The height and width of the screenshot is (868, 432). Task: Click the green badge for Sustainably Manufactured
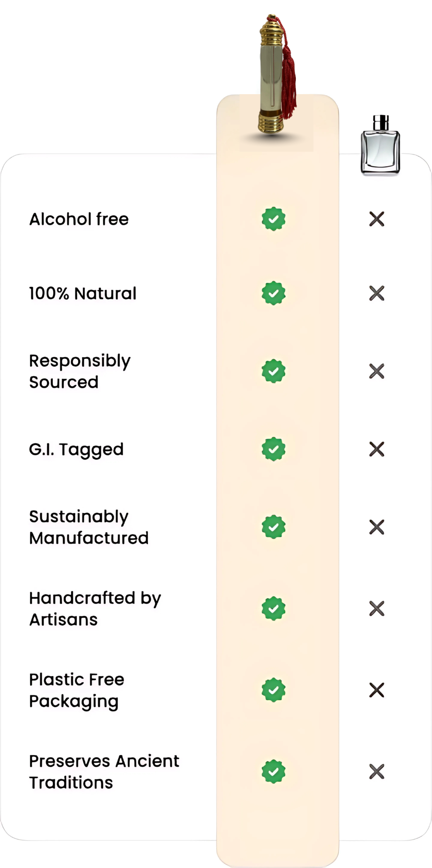tap(274, 527)
